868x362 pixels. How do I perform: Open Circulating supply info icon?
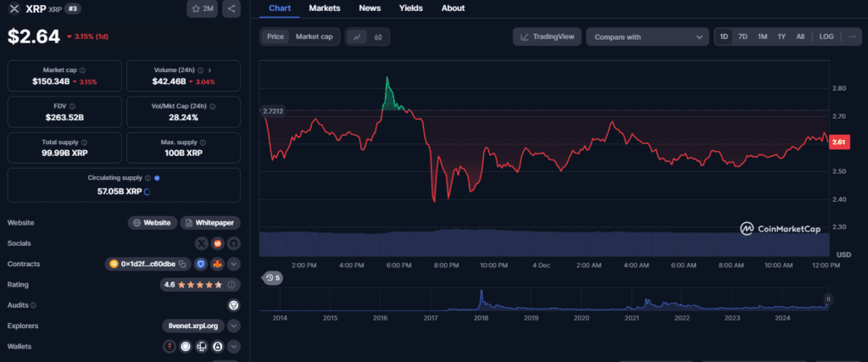pos(147,178)
